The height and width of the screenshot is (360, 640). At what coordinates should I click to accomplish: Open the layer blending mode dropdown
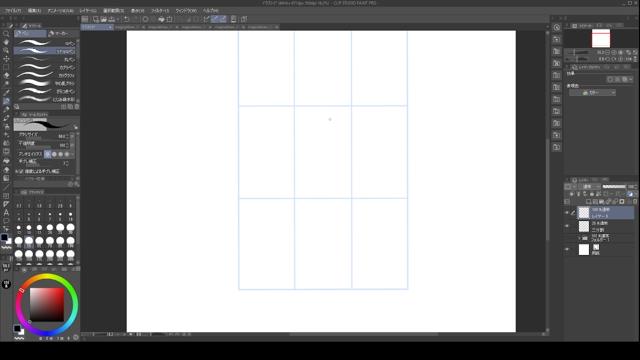(591, 187)
